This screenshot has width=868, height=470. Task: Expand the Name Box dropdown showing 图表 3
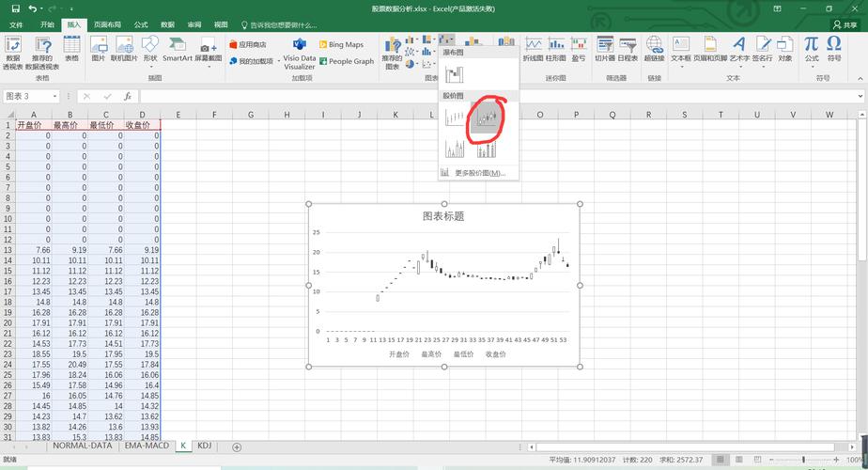coord(54,97)
